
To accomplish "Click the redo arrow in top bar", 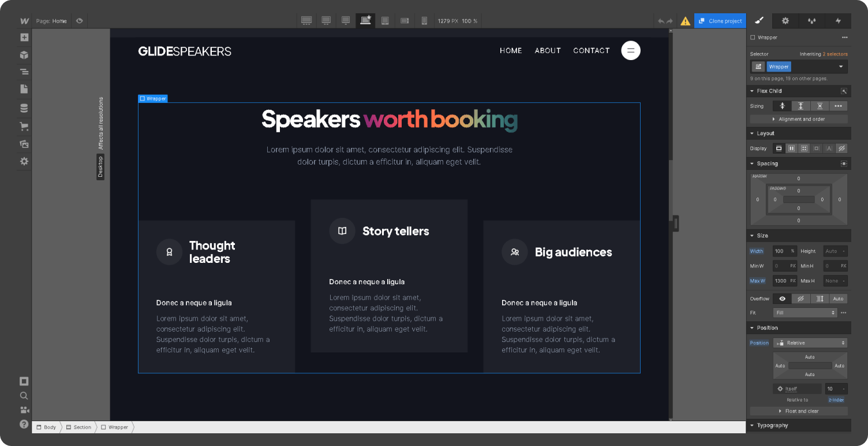I will click(670, 21).
